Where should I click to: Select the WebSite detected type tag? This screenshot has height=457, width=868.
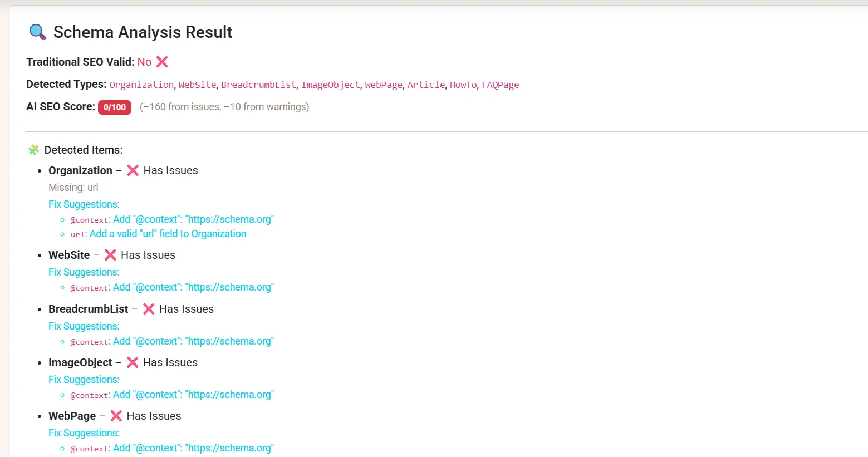click(198, 85)
